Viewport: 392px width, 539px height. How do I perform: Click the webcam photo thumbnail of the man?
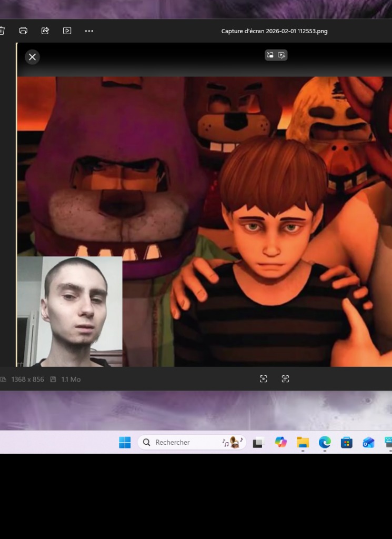point(70,312)
